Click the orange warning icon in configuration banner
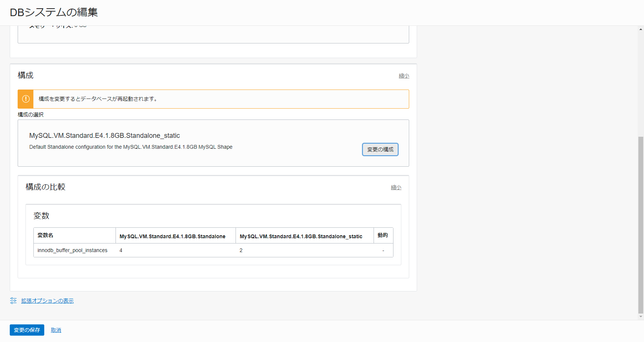 [x=26, y=99]
